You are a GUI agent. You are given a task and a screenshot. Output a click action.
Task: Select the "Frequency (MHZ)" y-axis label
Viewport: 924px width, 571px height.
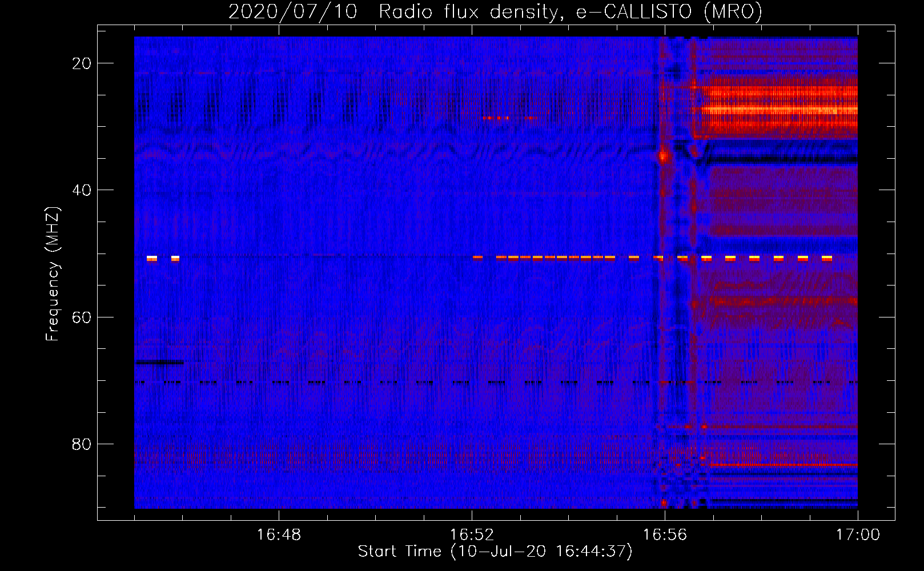coord(53,274)
